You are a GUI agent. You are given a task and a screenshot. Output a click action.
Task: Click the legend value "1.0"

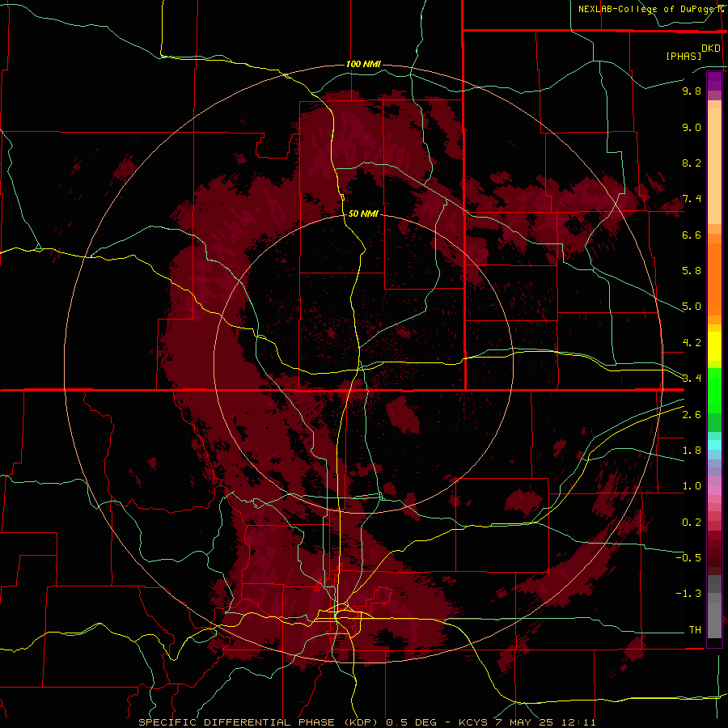692,486
